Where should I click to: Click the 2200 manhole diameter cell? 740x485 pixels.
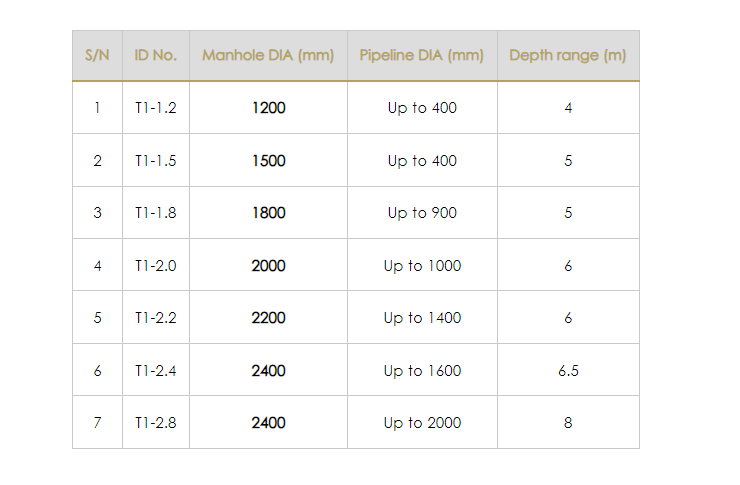(x=268, y=318)
